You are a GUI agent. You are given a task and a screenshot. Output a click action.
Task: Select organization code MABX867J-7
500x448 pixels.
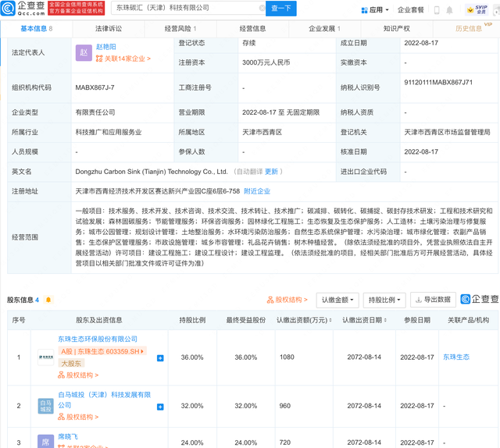[x=95, y=87]
